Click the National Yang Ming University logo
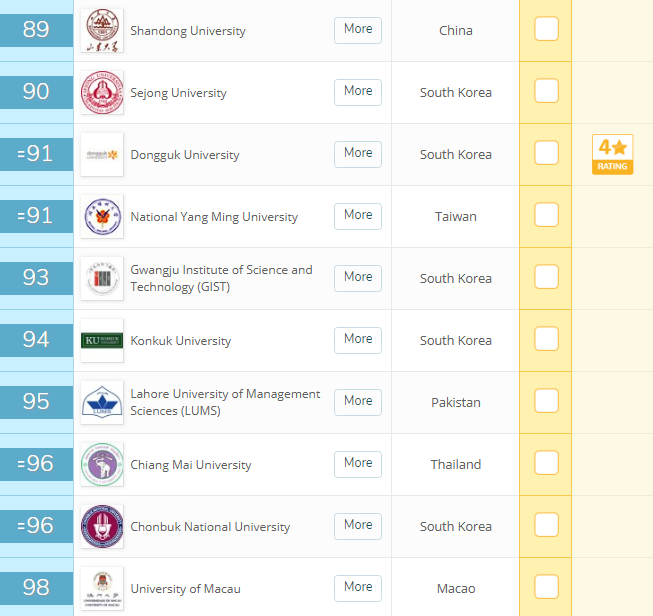This screenshot has height=616, width=653. tap(102, 216)
